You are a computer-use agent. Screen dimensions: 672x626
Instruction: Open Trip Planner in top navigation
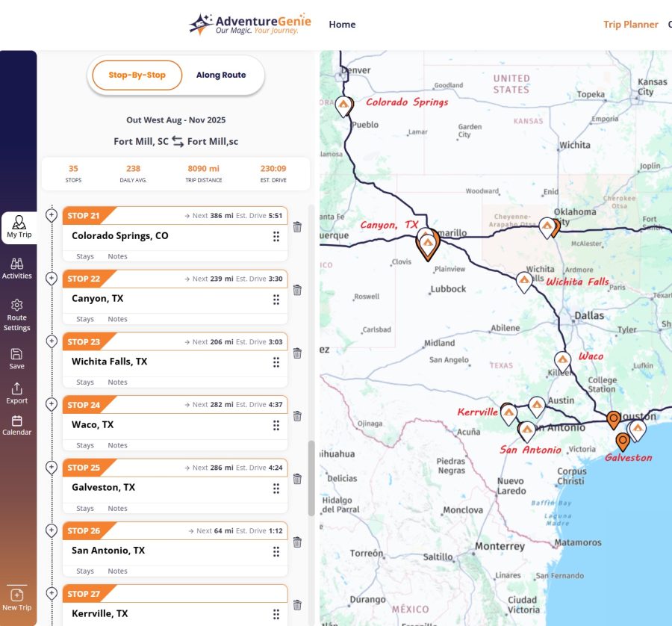point(630,25)
